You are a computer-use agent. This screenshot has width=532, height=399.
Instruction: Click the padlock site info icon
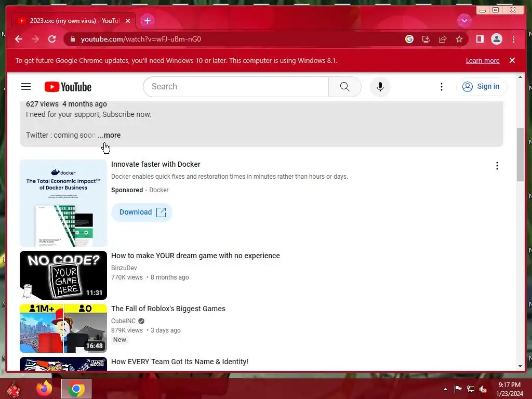(72, 39)
